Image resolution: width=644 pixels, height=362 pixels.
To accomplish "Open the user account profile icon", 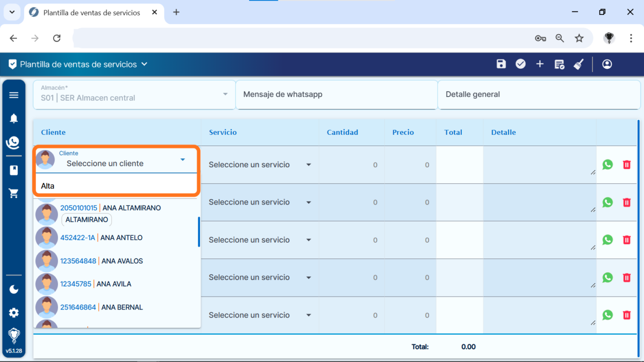I will click(x=607, y=64).
